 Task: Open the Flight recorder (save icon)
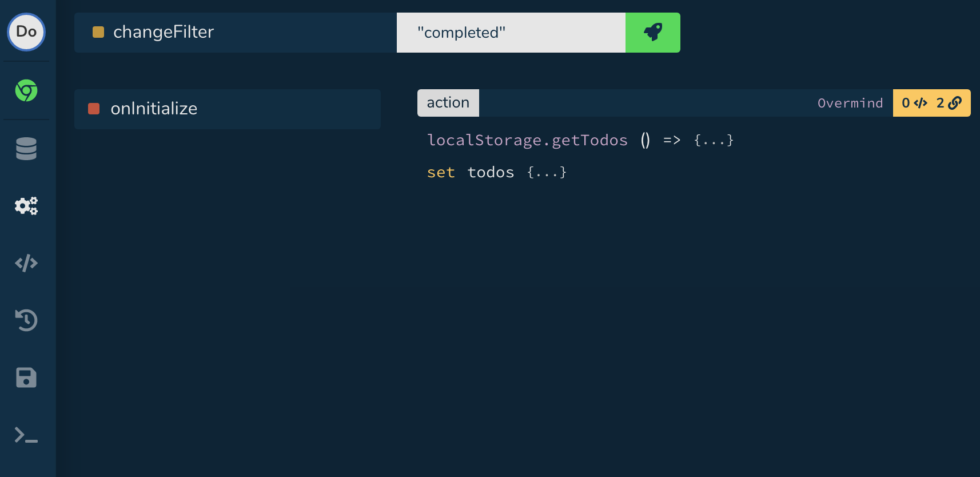(x=26, y=377)
